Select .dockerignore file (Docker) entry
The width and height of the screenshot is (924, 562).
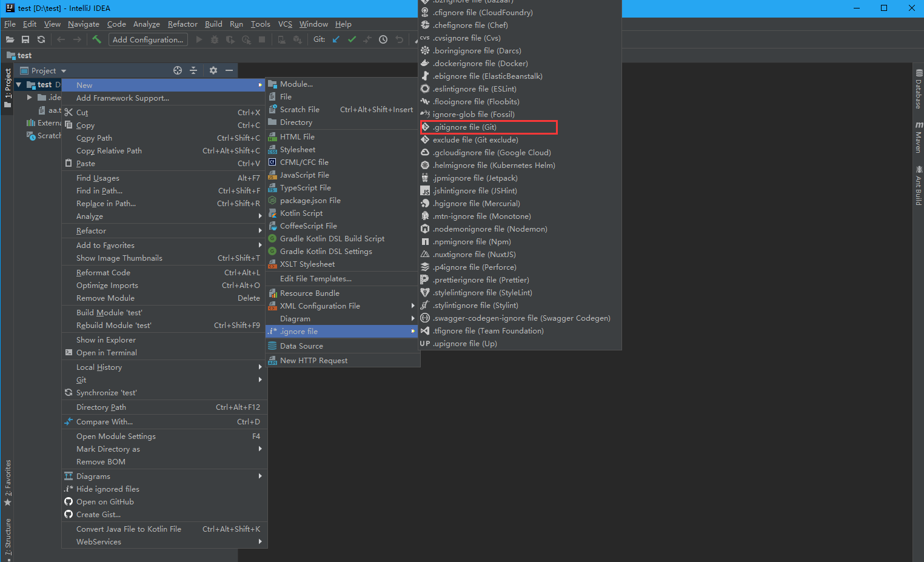point(520,64)
